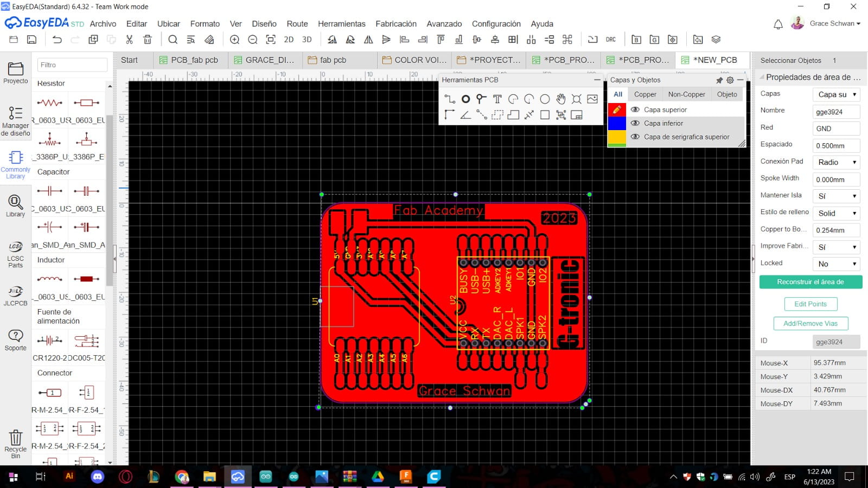The height and width of the screenshot is (488, 868).
Task: Switch to the COLOR VOI... tab
Action: (x=414, y=60)
